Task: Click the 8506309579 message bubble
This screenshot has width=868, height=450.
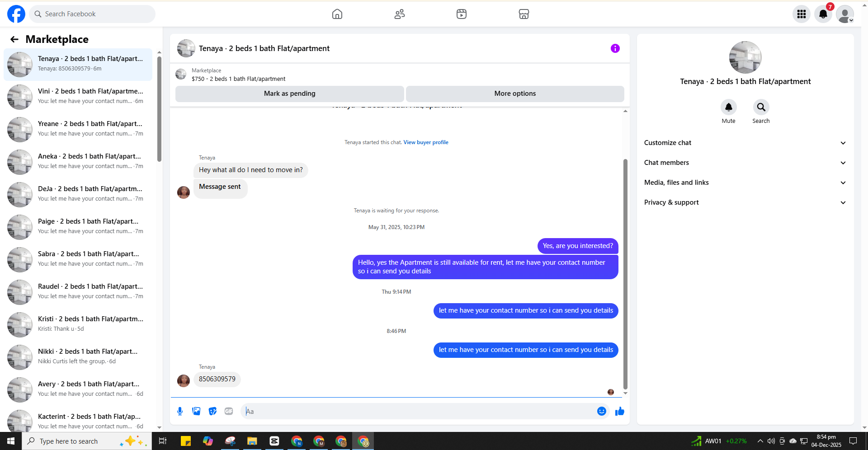Action: tap(217, 379)
